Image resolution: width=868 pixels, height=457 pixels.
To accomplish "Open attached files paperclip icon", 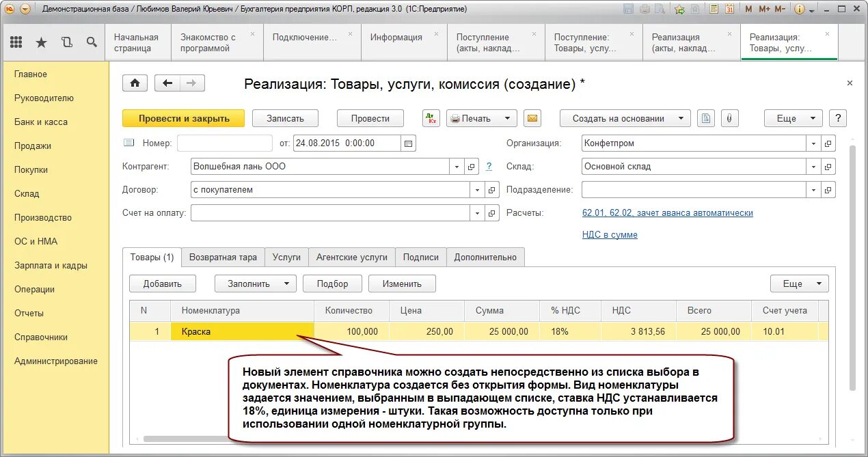I will (x=729, y=118).
